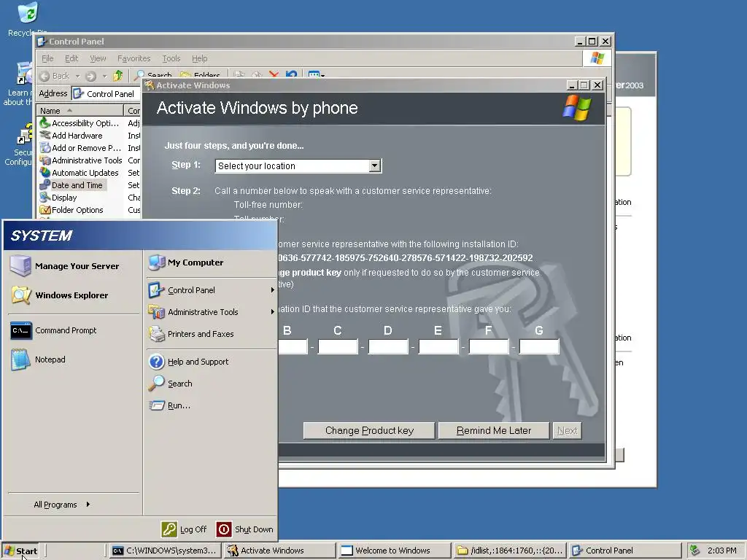Click the Shut Down power icon

coord(224,529)
